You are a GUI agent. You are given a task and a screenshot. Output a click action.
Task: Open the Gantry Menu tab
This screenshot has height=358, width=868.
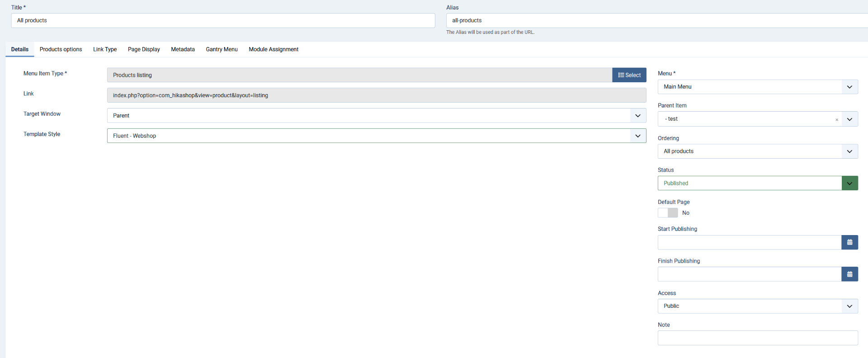pyautogui.click(x=222, y=49)
